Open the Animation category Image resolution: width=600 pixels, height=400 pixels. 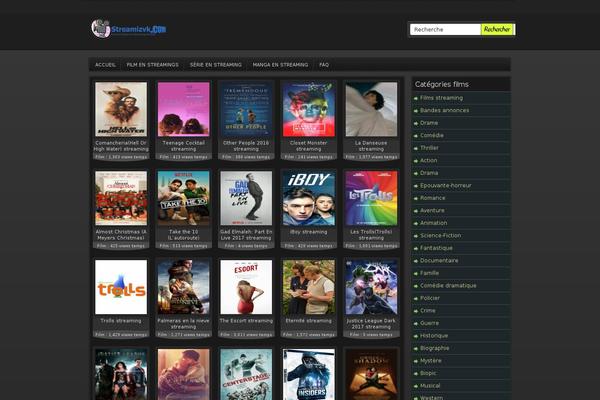pos(434,223)
